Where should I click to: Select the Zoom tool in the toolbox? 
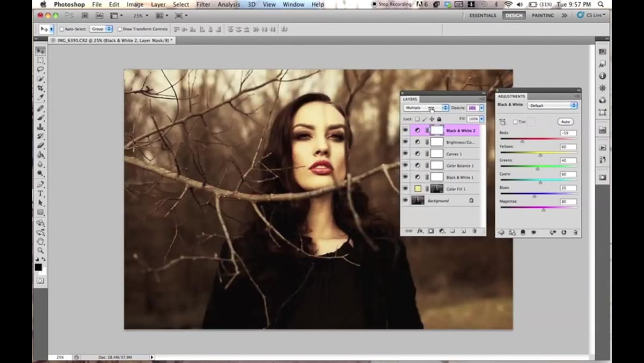pos(40,251)
